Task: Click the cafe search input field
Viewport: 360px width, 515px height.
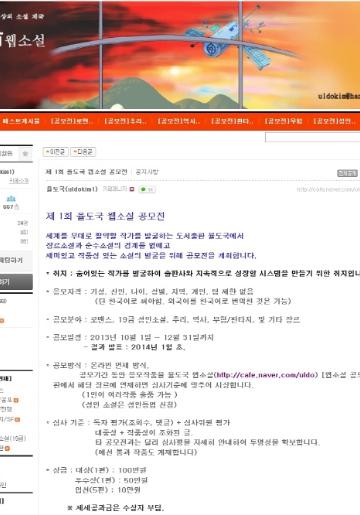Action: click(x=312, y=137)
